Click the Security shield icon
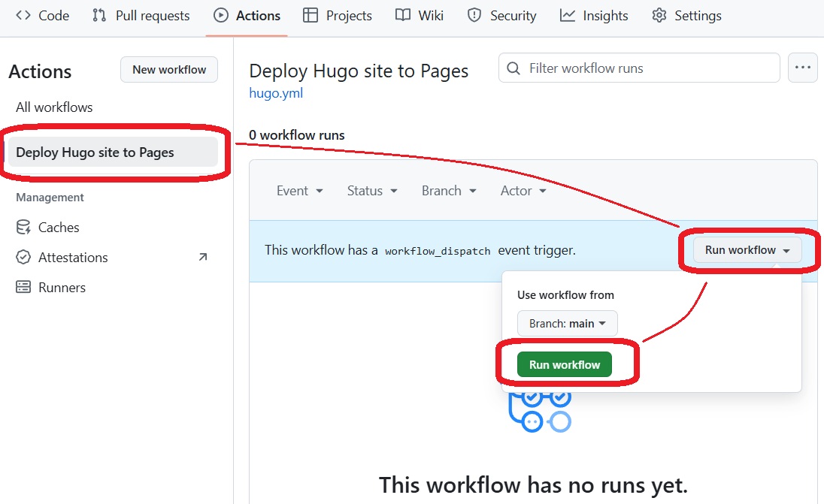The width and height of the screenshot is (824, 504). (x=474, y=16)
